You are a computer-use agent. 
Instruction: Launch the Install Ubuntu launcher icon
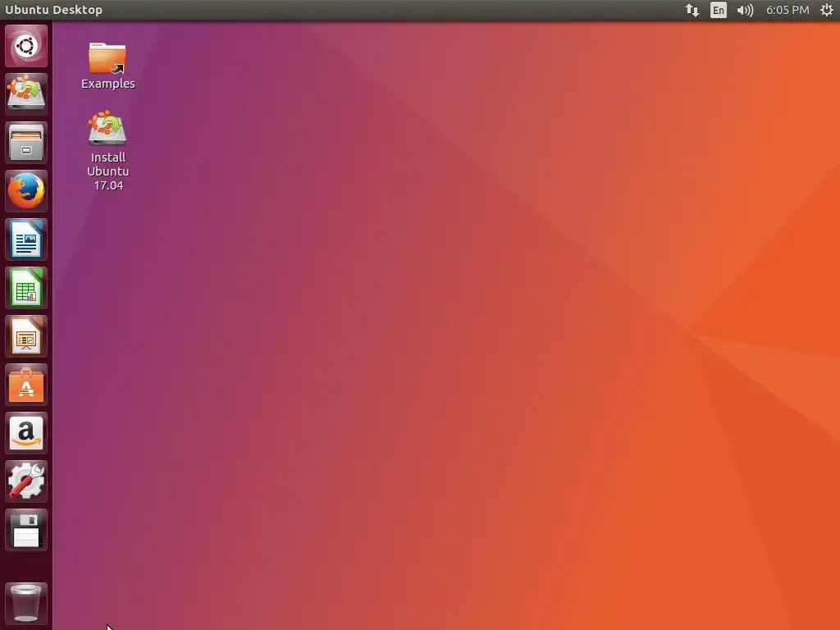click(26, 94)
